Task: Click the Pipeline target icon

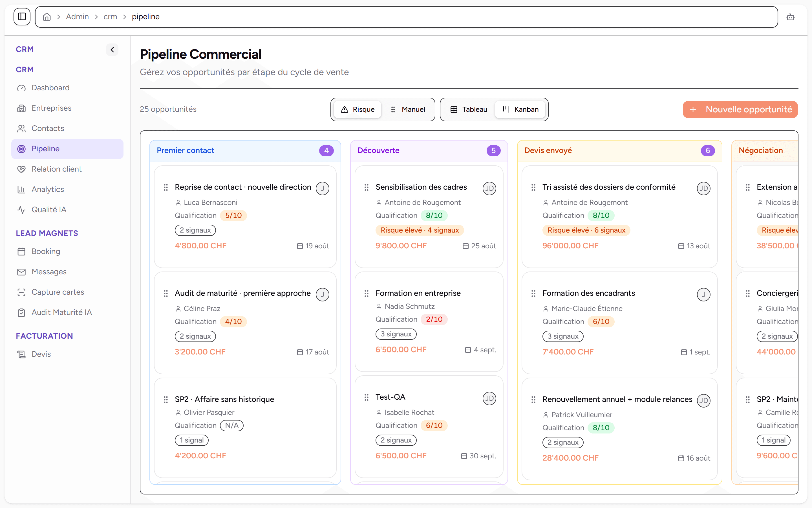Action: pos(21,149)
